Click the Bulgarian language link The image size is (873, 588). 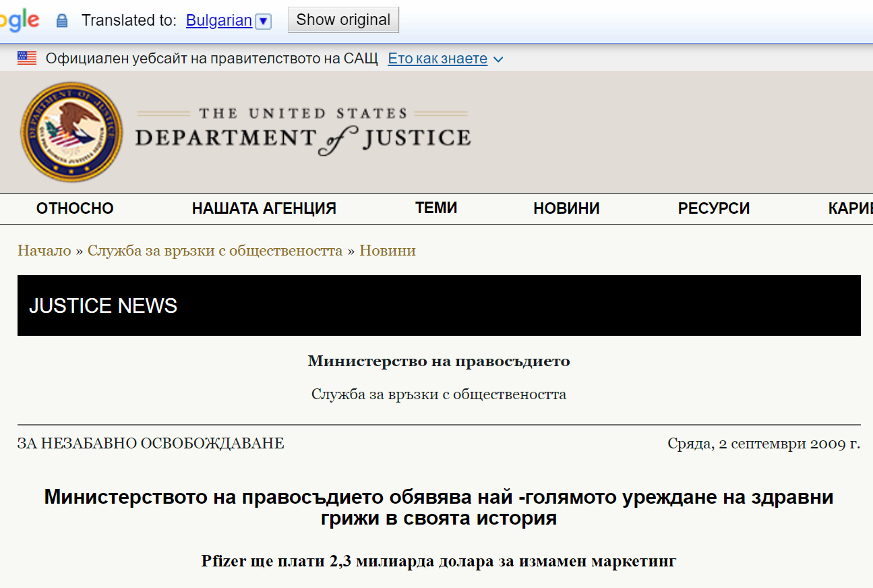coord(218,20)
